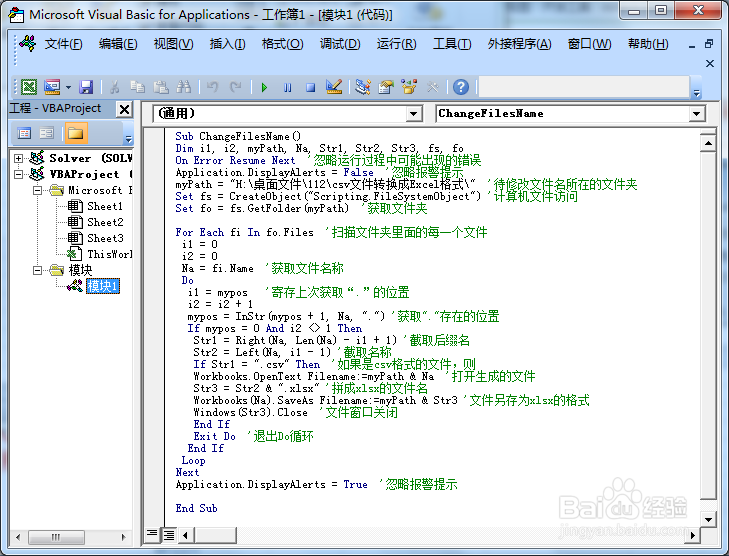This screenshot has width=729, height=556.
Task: Switch to Procedure View button
Action: pyautogui.click(x=152, y=535)
